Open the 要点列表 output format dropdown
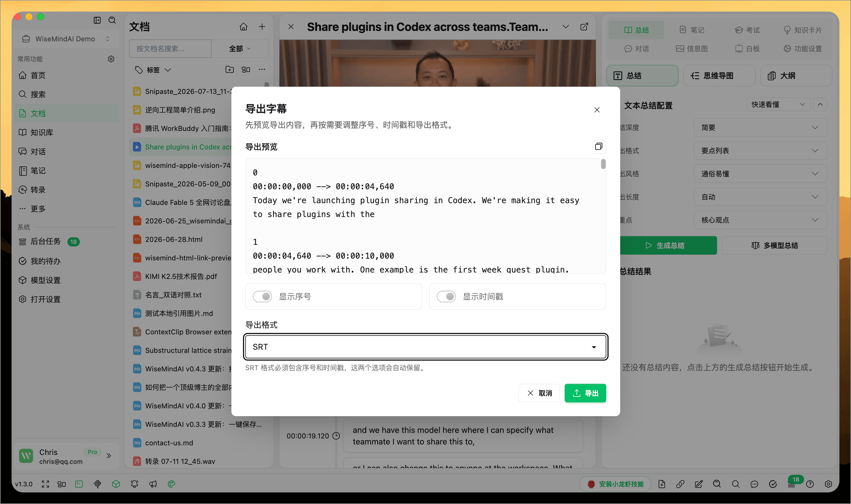The height and width of the screenshot is (504, 851). [760, 151]
